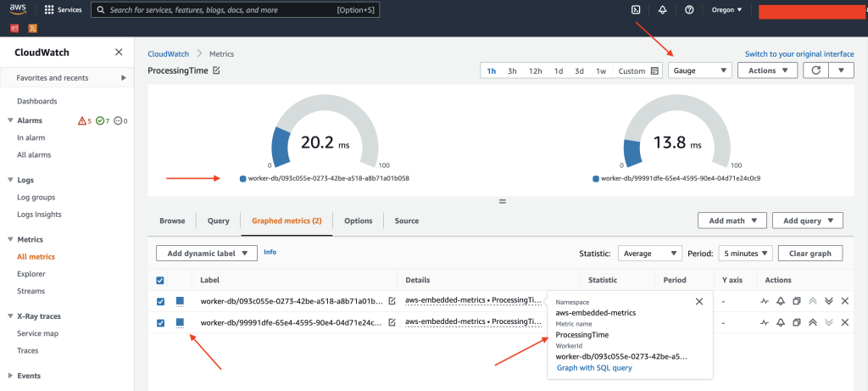Viewport: 868px width, 391px height.
Task: Apply anomaly detection on second metric row
Action: pos(765,322)
